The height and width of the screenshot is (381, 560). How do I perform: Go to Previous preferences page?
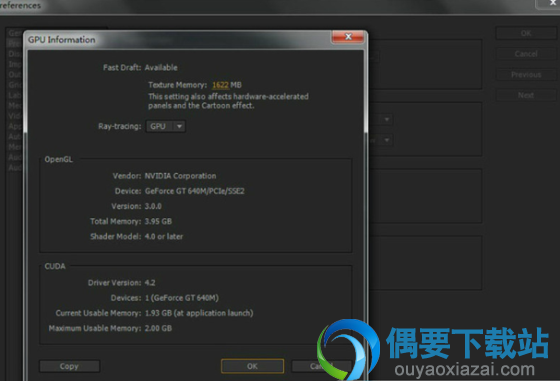526,75
